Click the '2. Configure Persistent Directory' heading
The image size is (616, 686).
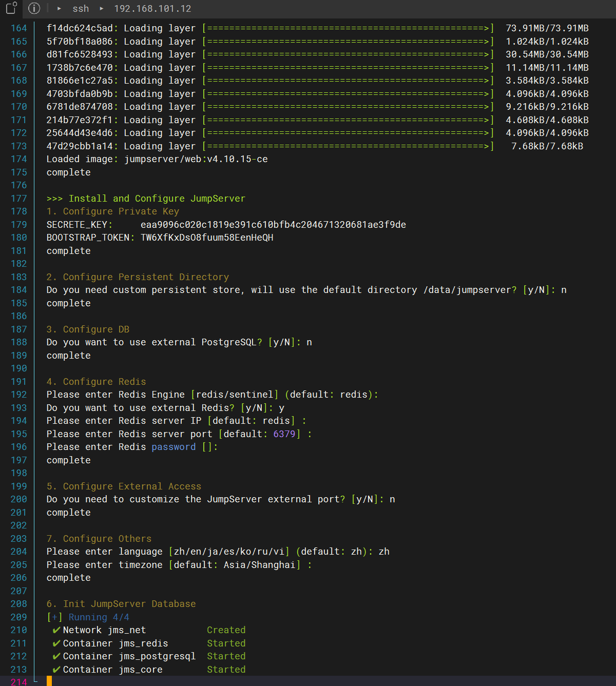click(x=138, y=277)
